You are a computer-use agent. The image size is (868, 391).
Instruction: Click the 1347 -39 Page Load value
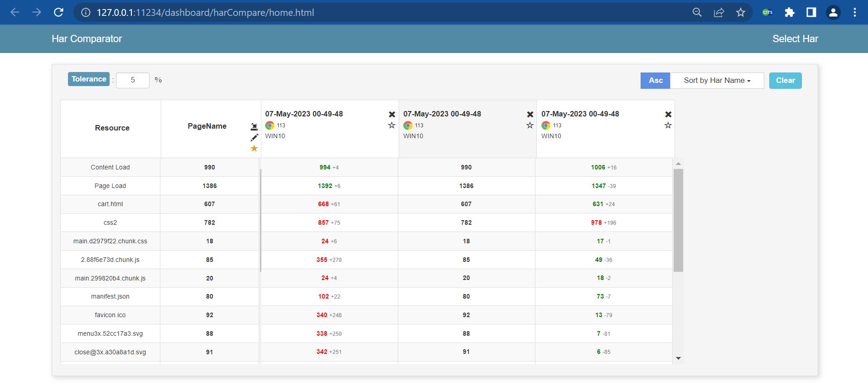603,186
